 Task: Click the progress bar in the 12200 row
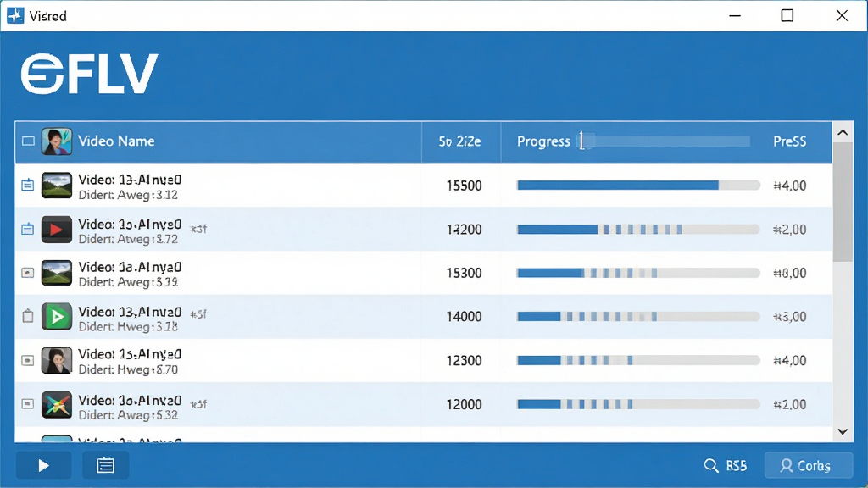(x=638, y=229)
